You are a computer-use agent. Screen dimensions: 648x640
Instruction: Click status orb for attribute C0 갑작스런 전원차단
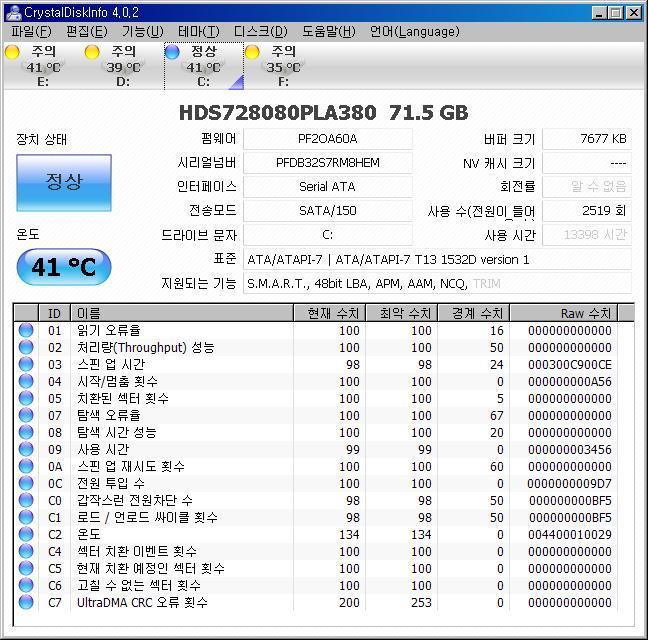tap(26, 500)
